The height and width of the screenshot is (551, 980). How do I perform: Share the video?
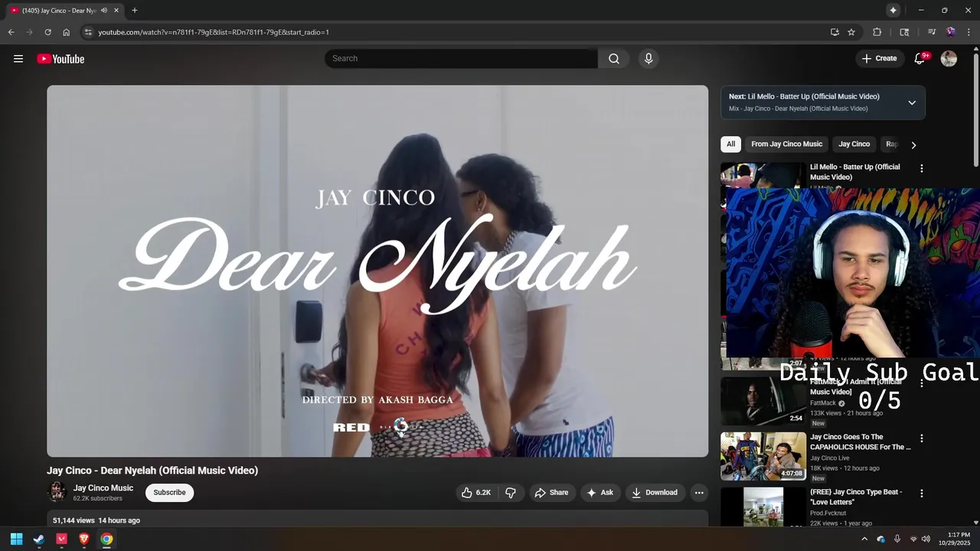[551, 493]
